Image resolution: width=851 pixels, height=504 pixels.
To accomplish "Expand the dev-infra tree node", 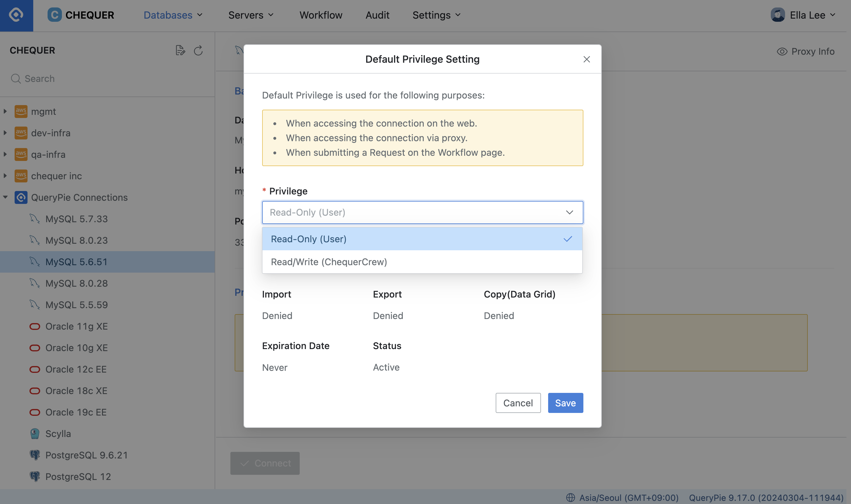I will click(x=5, y=133).
